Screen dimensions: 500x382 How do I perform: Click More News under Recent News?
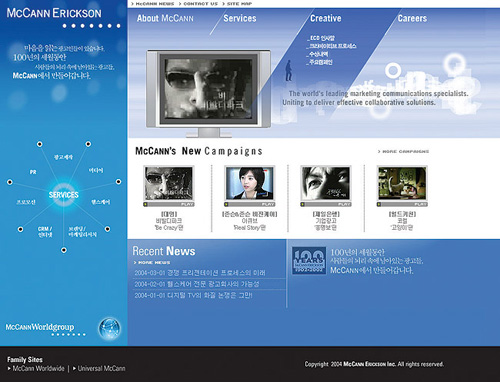click(152, 263)
